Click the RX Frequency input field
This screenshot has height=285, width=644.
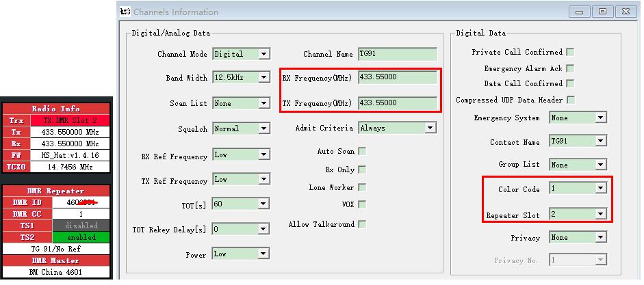(397, 78)
